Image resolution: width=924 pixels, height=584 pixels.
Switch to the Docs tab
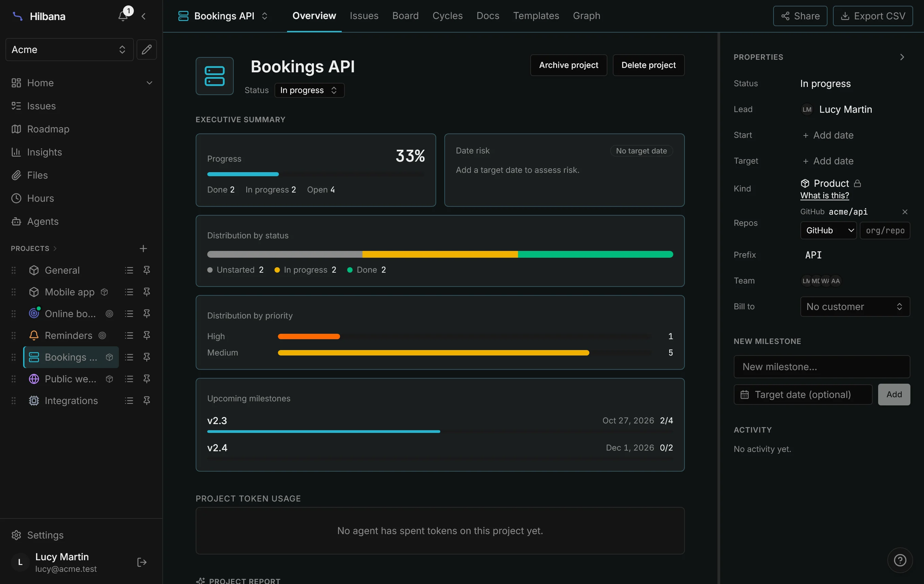point(488,16)
